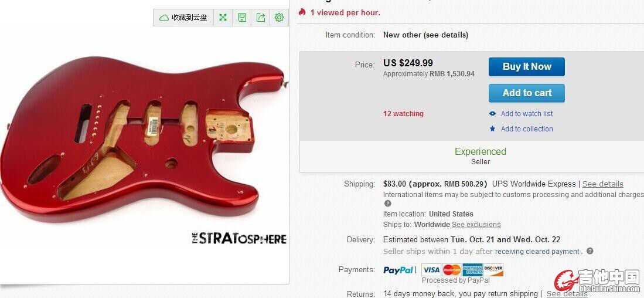Click the 收藏到云盘 toolbar label
Viewport: 644px width, 298px height.
pos(189,17)
